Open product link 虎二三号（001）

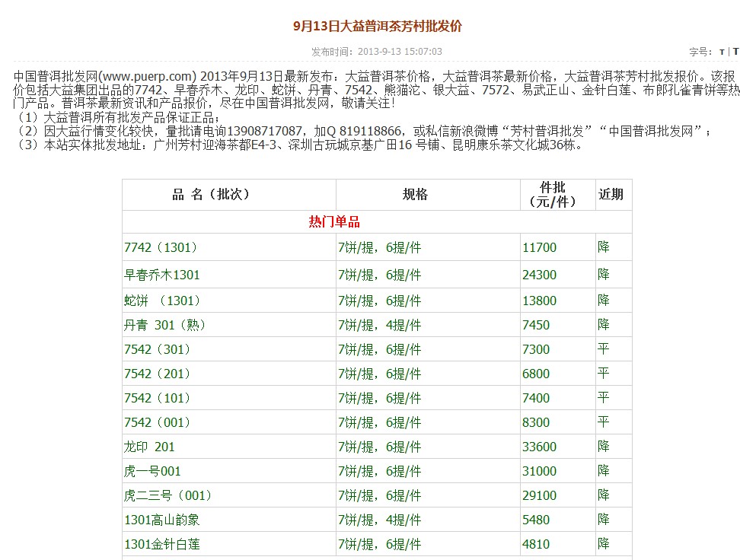[167, 495]
